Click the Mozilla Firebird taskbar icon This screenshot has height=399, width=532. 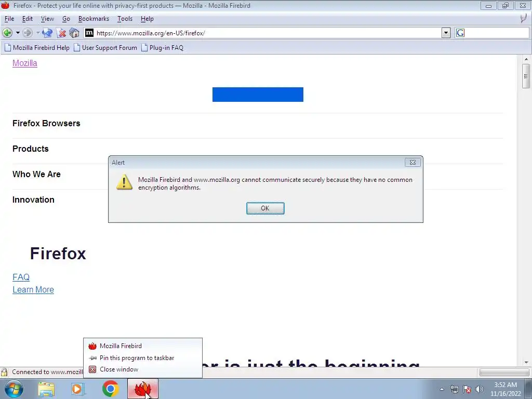pyautogui.click(x=143, y=389)
